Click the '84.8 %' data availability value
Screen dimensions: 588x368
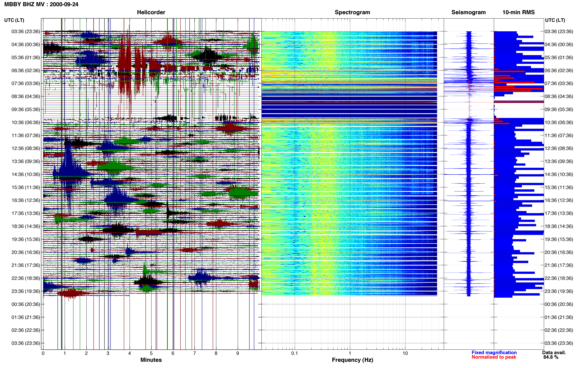(551, 357)
